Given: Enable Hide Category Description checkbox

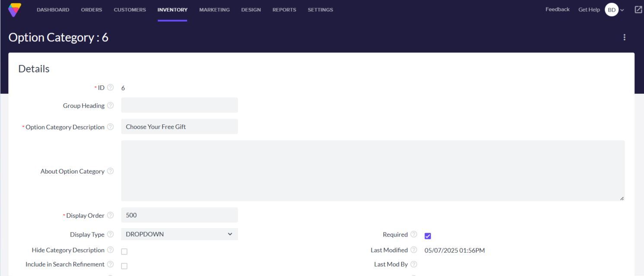Looking at the screenshot, I should [124, 251].
